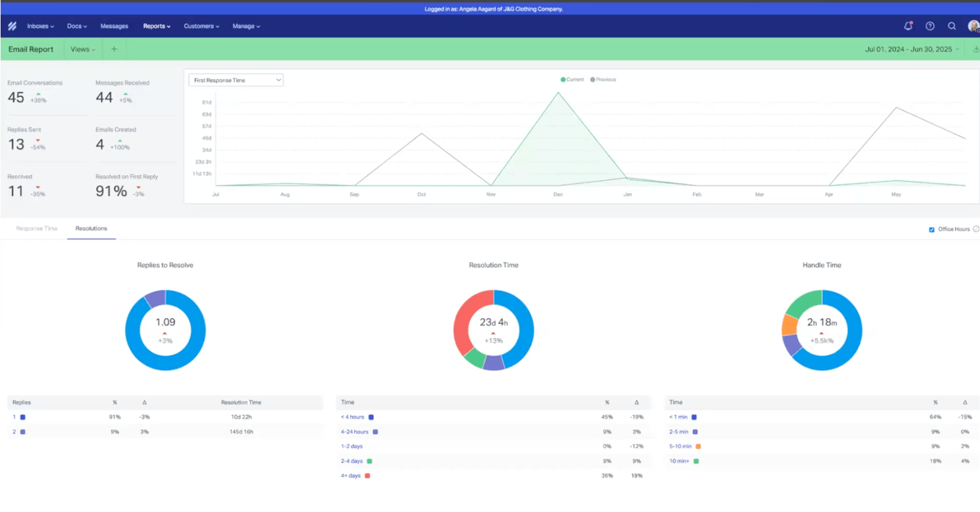Viewport: 980px width, 512px height.
Task: Toggle the Office Hours checkbox
Action: click(x=932, y=229)
